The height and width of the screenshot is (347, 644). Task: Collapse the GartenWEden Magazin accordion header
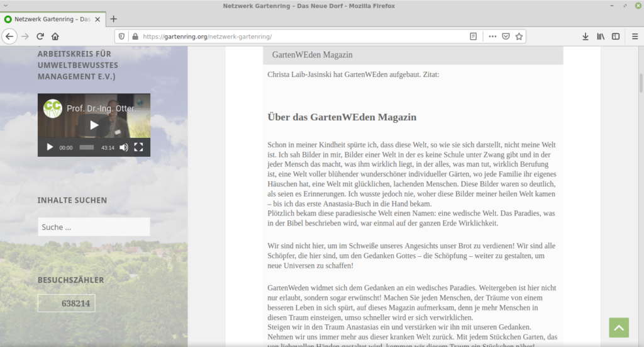tap(413, 55)
